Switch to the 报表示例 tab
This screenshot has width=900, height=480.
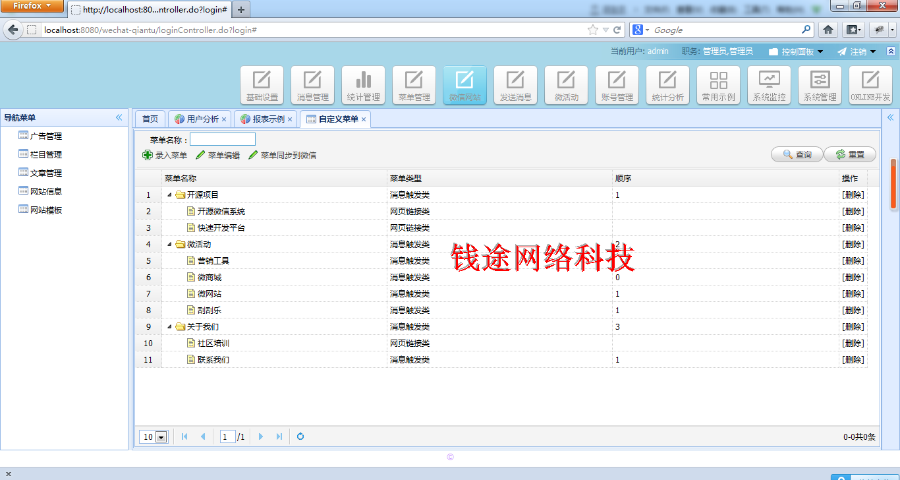(x=266, y=119)
